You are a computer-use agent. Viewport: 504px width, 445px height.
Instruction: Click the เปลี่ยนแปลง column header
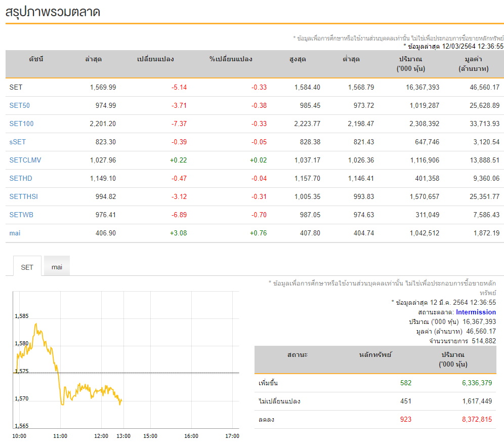click(x=155, y=59)
